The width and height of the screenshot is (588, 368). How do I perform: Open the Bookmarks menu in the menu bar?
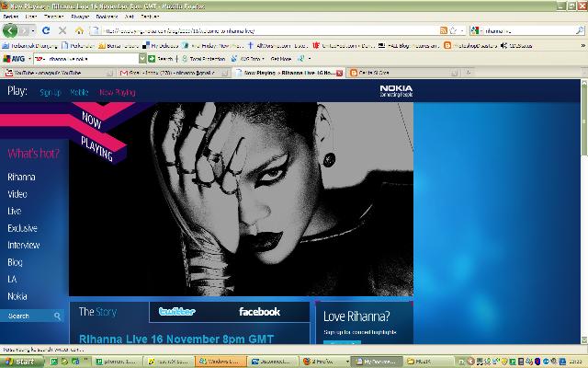point(107,17)
